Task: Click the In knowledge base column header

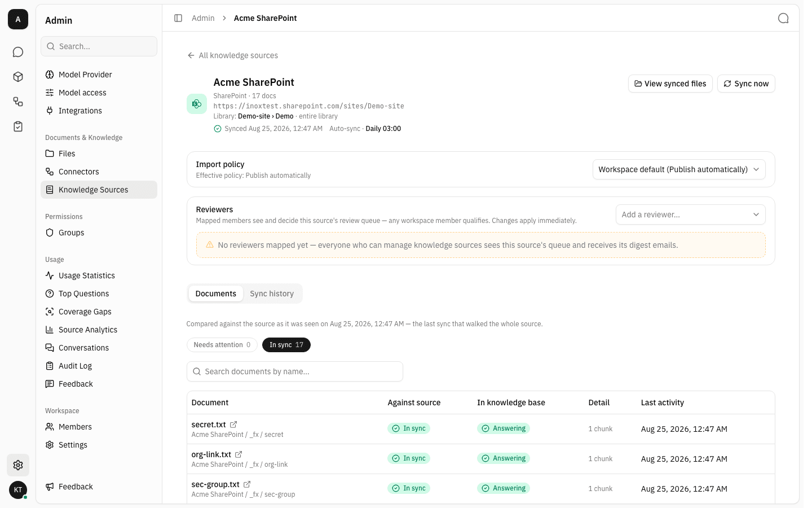Action: pos(511,402)
